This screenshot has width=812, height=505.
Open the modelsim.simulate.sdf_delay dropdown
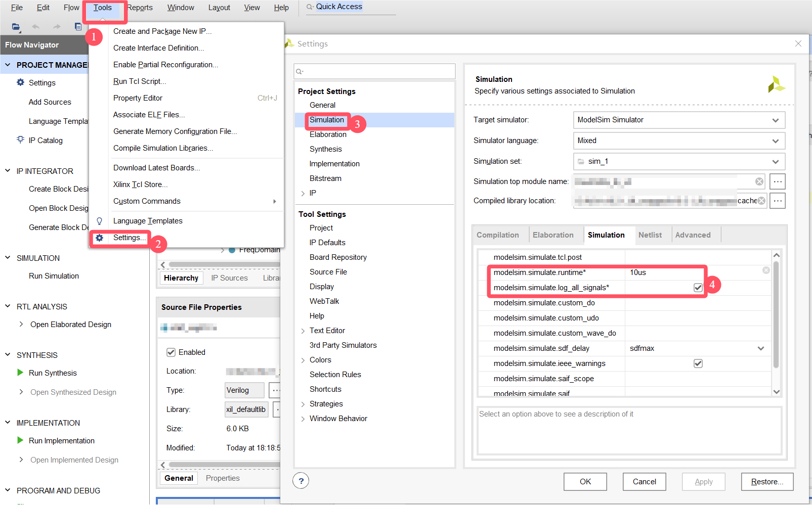pyautogui.click(x=760, y=348)
